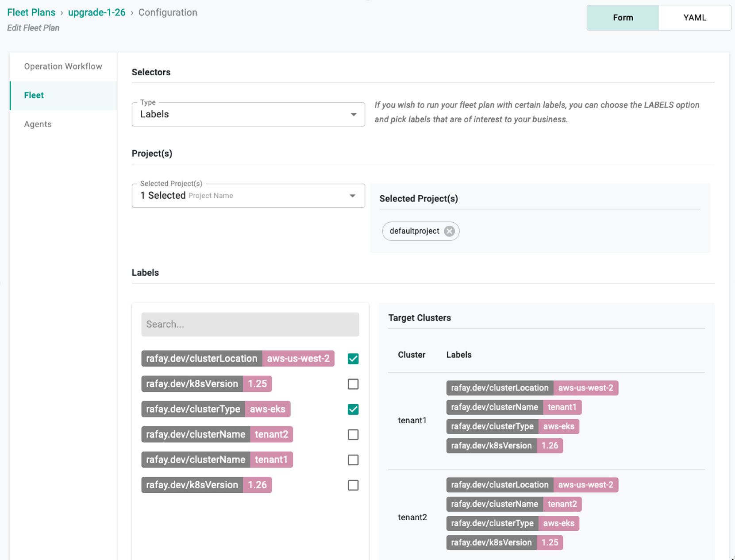The width and height of the screenshot is (735, 560).
Task: Open Type dropdown arrow for Labels
Action: [x=354, y=115]
